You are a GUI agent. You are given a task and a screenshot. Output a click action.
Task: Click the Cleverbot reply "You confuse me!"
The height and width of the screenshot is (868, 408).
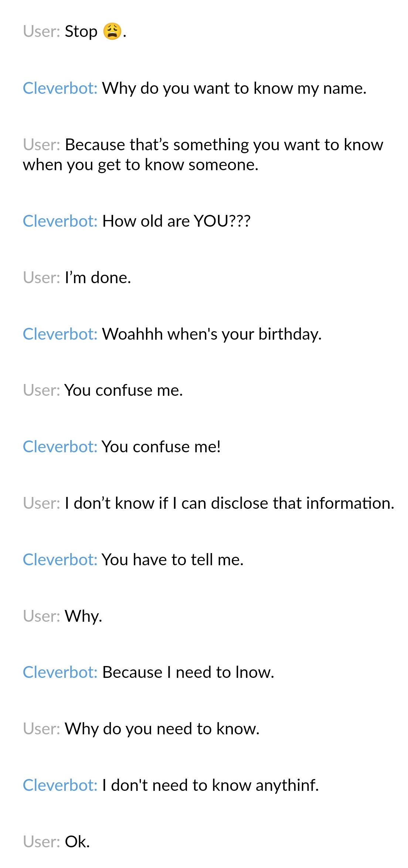click(x=161, y=447)
